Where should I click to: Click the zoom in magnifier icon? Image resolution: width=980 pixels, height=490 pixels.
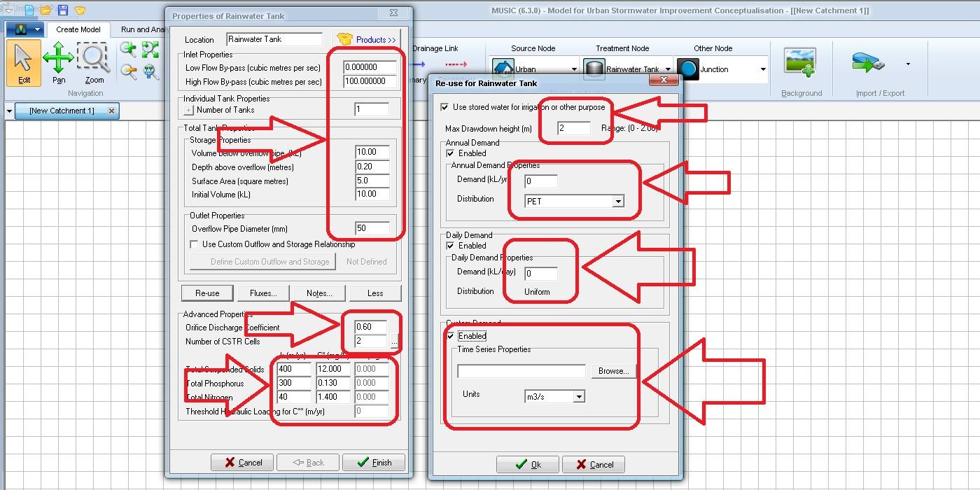coord(128,49)
